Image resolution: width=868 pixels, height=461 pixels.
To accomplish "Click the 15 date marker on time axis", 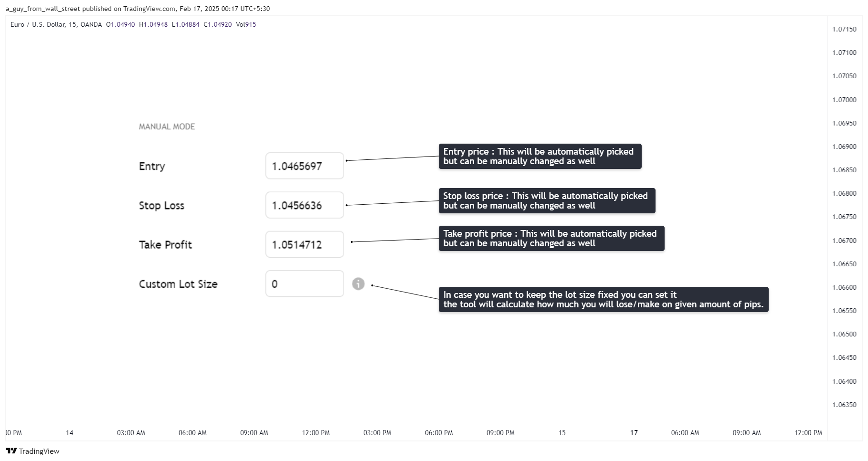I will coord(562,433).
